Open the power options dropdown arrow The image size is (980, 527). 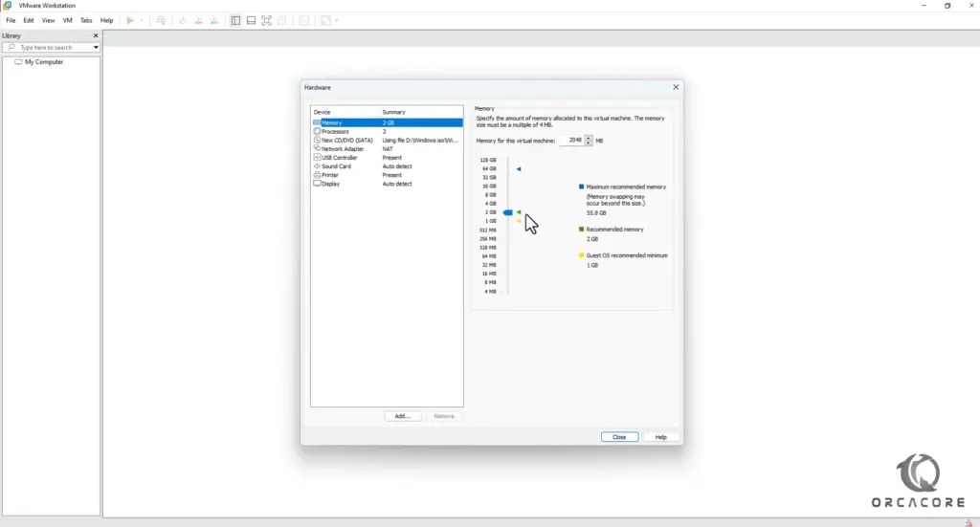(142, 21)
